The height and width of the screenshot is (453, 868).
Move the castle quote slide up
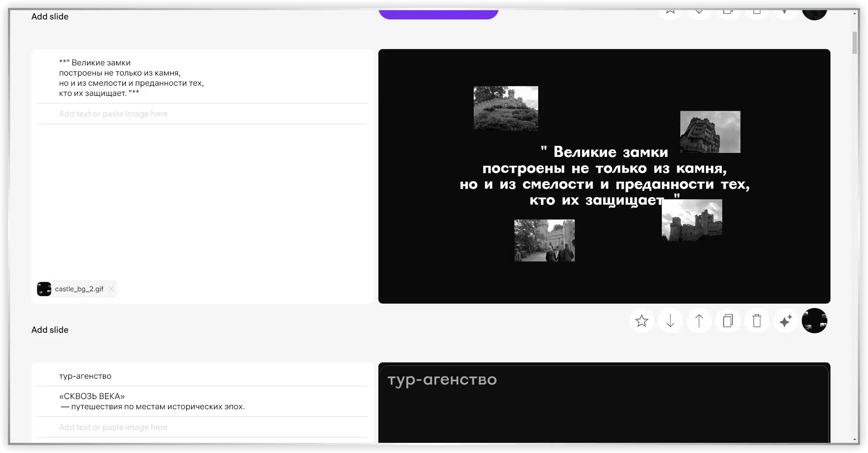click(x=699, y=321)
